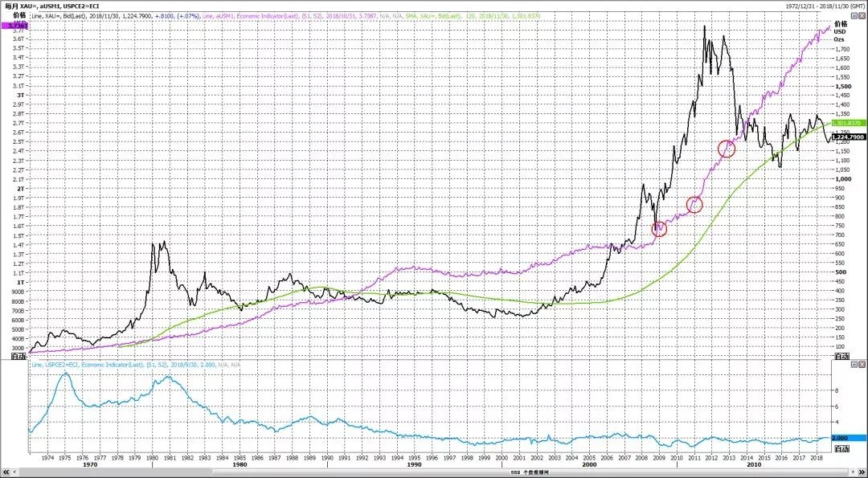Jump to chart start with double-left arrow
The image size is (868, 478).
tap(6, 472)
